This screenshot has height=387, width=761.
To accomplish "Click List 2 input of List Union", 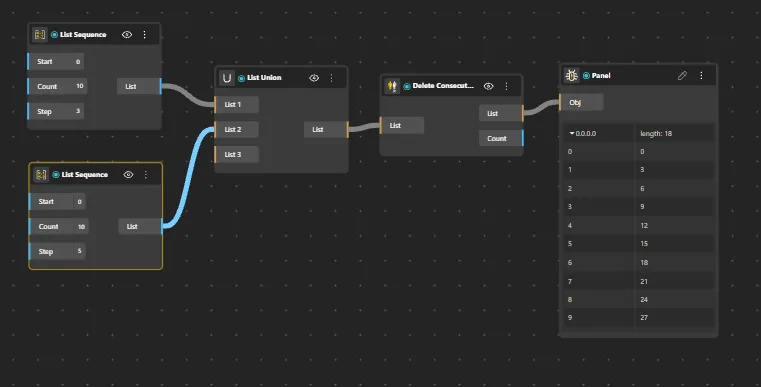I will [236, 129].
